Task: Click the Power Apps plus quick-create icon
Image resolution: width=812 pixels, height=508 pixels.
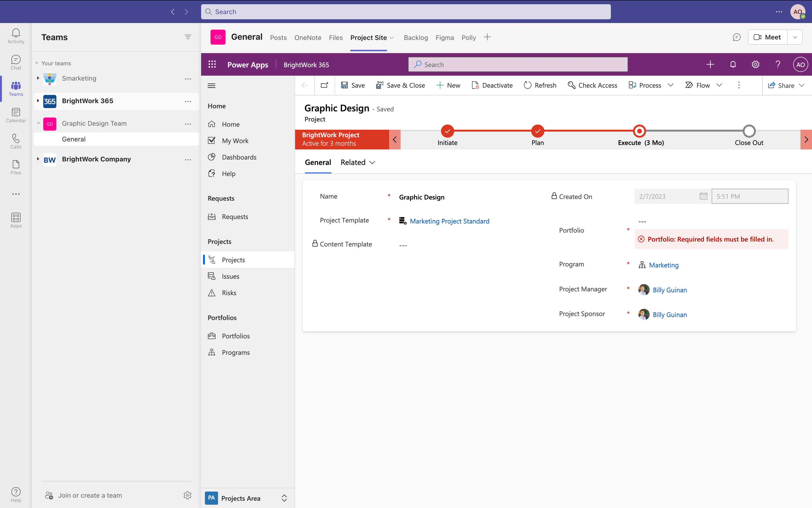Action: coord(710,65)
